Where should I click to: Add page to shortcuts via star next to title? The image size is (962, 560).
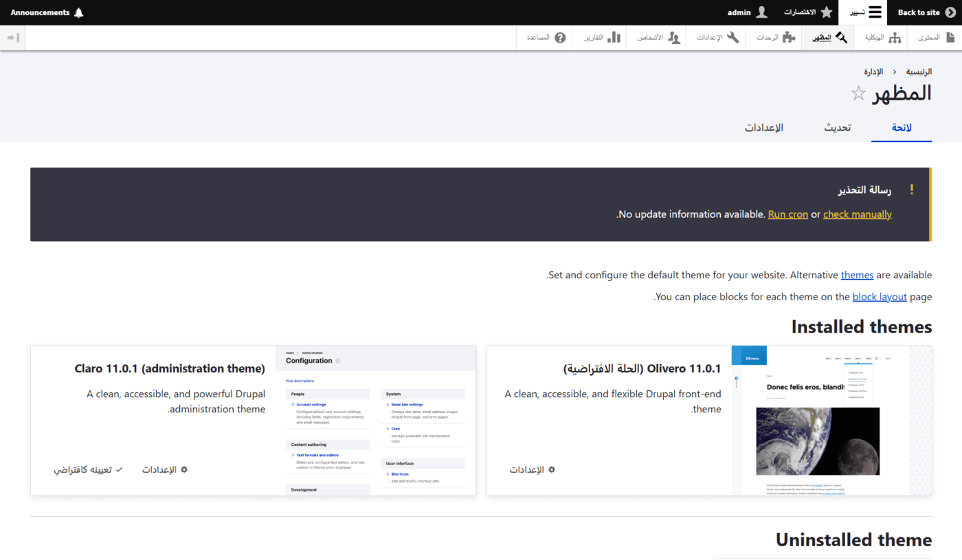coord(859,93)
